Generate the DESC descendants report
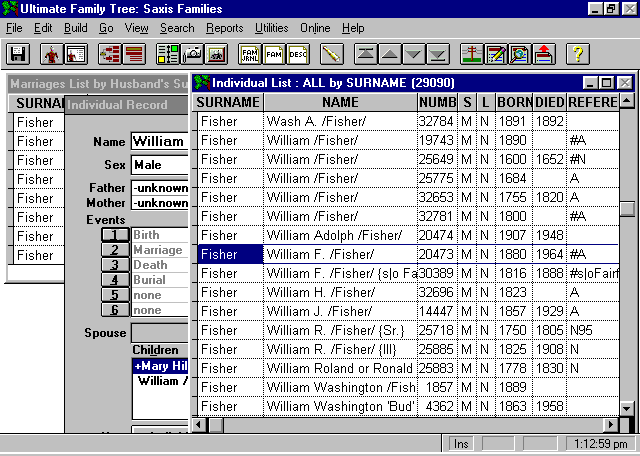This screenshot has width=640, height=456. (x=298, y=54)
